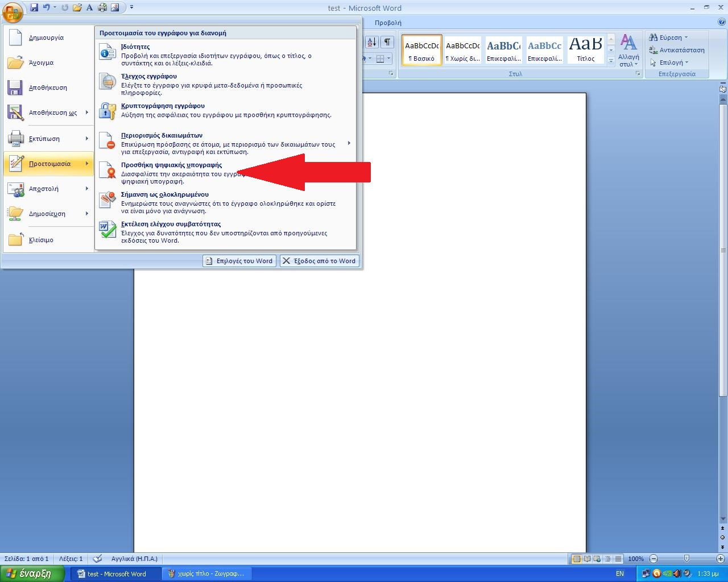Open the Επιλογή (Select) dropdown

[669, 63]
